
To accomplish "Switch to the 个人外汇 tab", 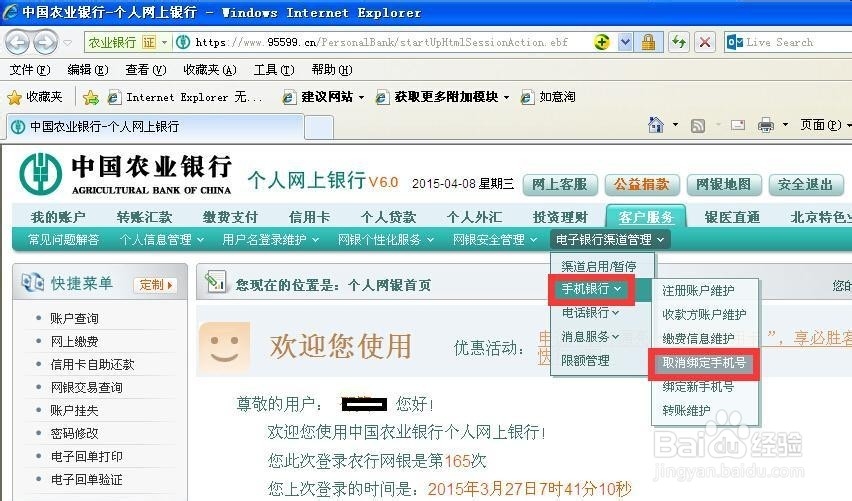I will click(x=474, y=217).
